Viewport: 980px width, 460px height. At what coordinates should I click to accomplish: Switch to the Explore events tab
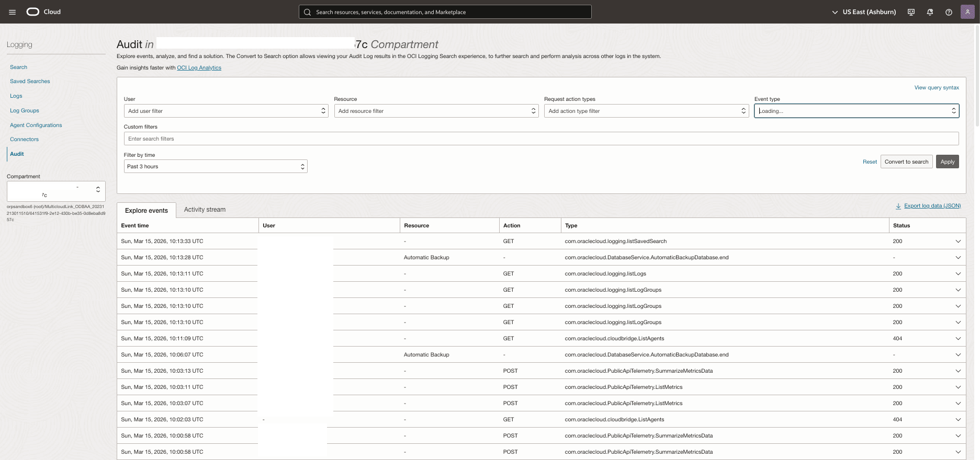click(147, 210)
